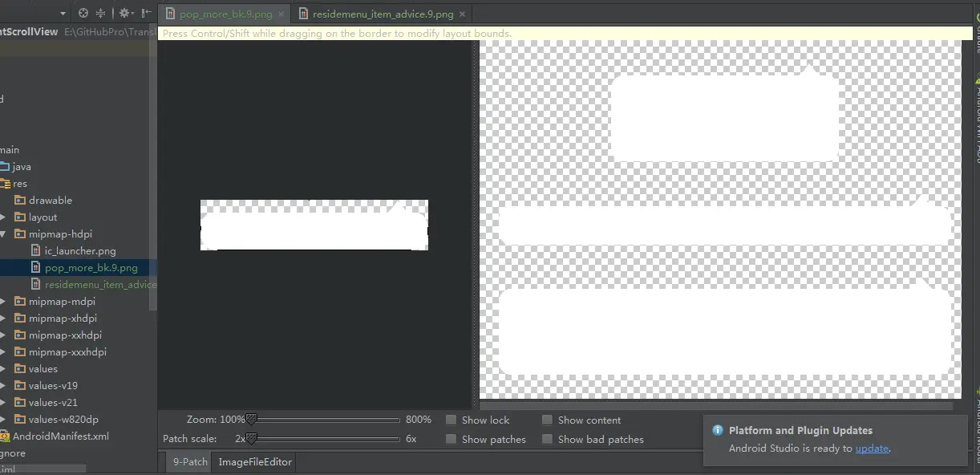Click the preview pane horizontal scrollbar

(x=716, y=406)
